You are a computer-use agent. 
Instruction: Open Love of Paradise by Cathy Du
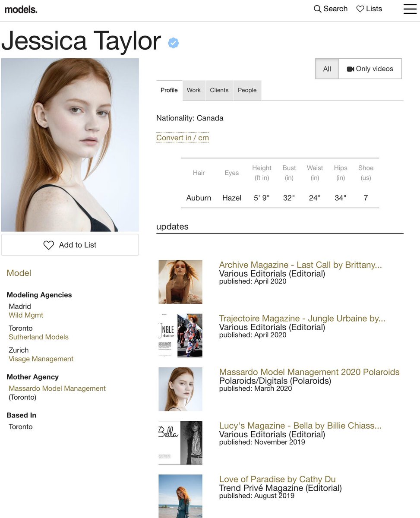[x=278, y=479]
